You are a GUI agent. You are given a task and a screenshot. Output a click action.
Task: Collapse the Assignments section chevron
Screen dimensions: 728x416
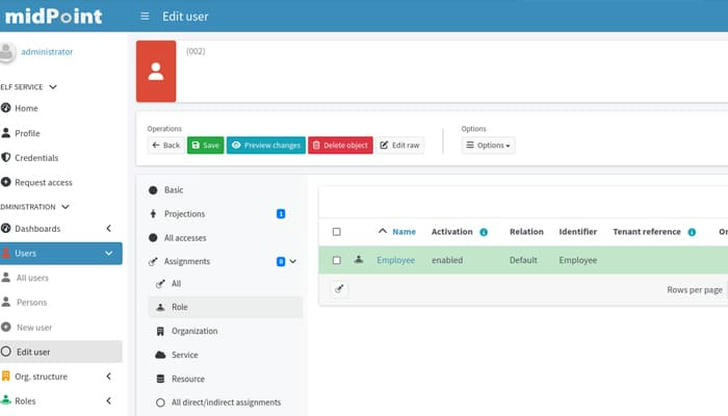coord(293,262)
